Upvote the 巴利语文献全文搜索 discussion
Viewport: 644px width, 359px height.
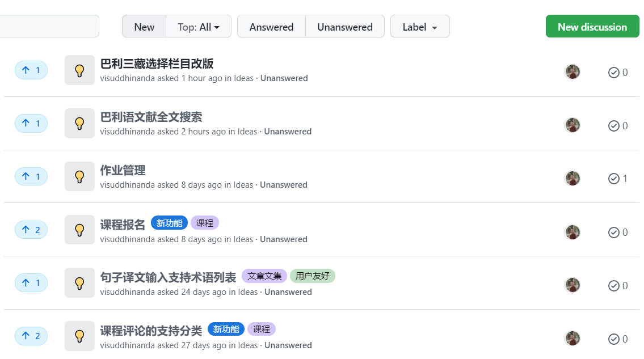point(31,123)
